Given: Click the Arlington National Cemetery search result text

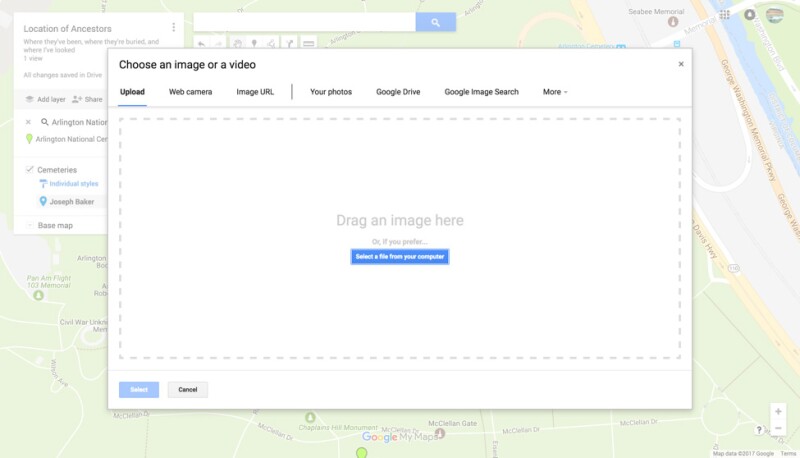Looking at the screenshot, I should tap(71, 139).
